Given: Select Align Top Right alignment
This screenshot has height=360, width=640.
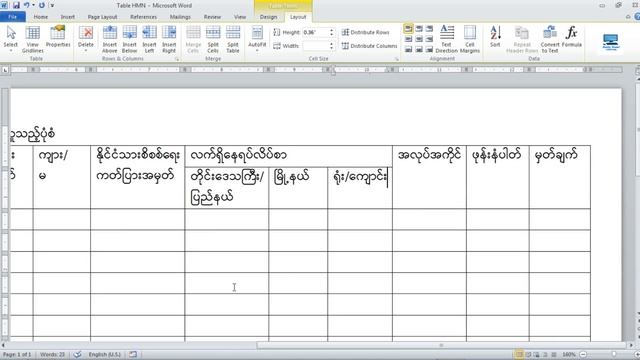Looking at the screenshot, I should [429, 29].
